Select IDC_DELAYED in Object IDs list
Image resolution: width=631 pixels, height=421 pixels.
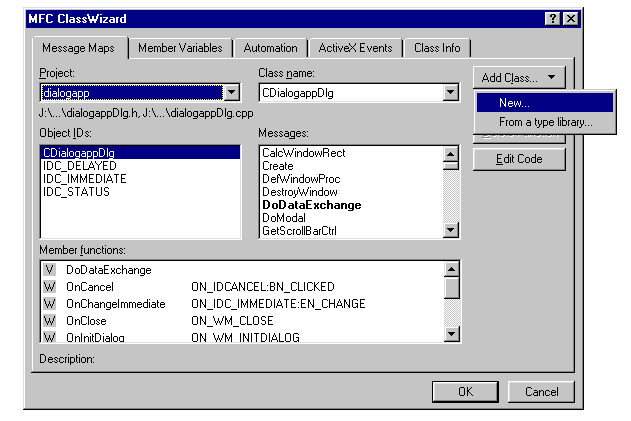[140, 166]
